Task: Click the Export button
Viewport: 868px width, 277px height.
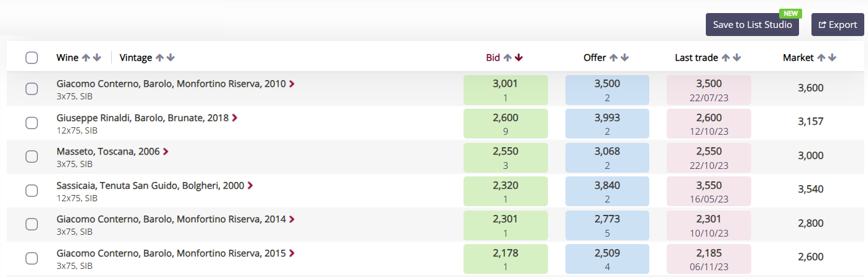Action: [838, 25]
